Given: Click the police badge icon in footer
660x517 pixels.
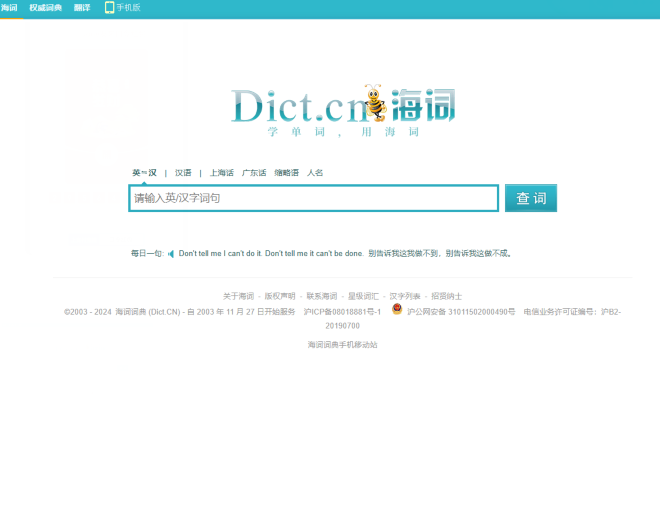Looking at the screenshot, I should pyautogui.click(x=397, y=309).
